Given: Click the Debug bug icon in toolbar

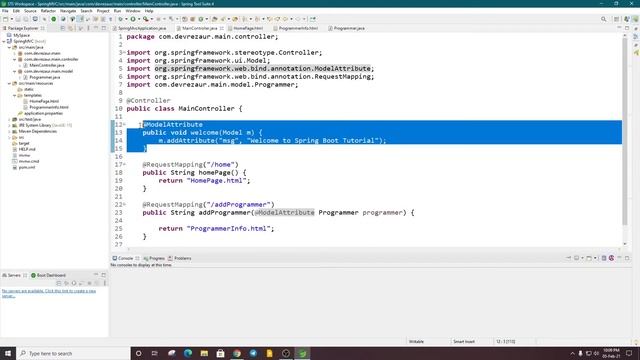Looking at the screenshot, I should coord(120,19).
